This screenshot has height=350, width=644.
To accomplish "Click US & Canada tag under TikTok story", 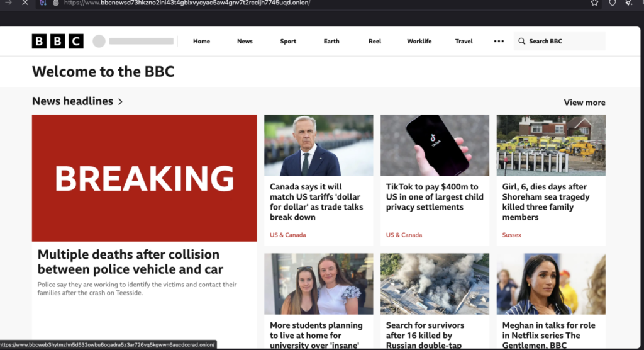I will point(404,235).
